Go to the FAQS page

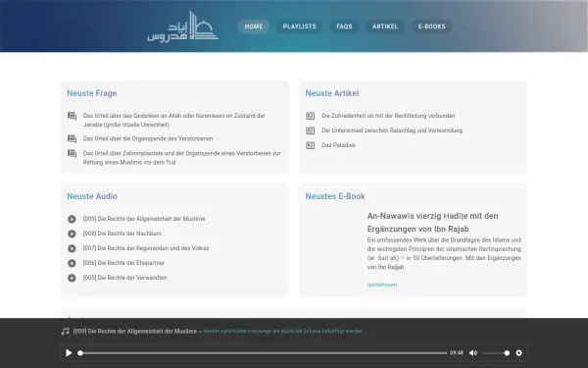point(344,26)
